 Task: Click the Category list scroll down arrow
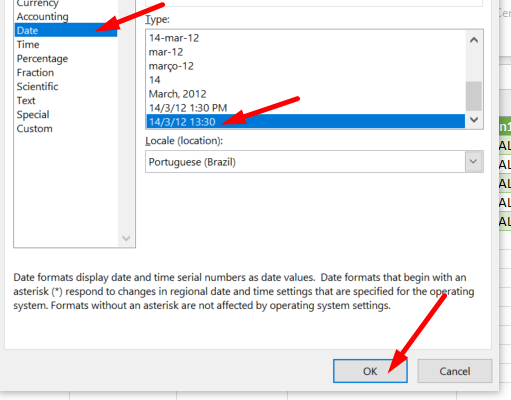click(126, 238)
